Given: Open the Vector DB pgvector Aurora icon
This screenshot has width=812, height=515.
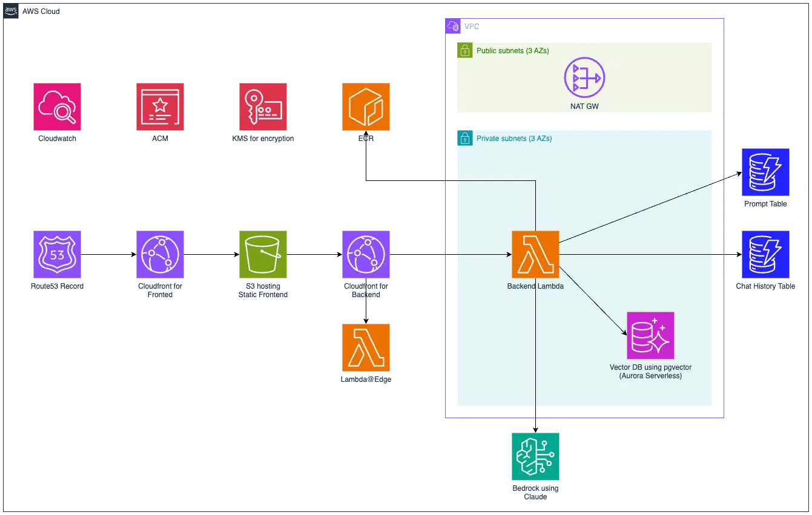Looking at the screenshot, I should click(x=650, y=335).
